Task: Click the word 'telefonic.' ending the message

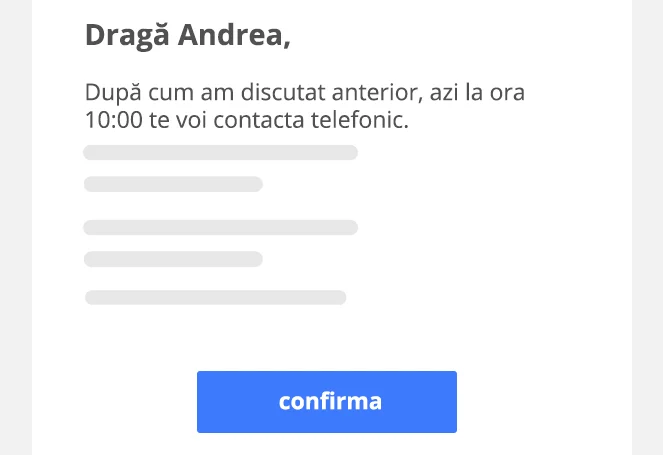Action: click(360, 119)
